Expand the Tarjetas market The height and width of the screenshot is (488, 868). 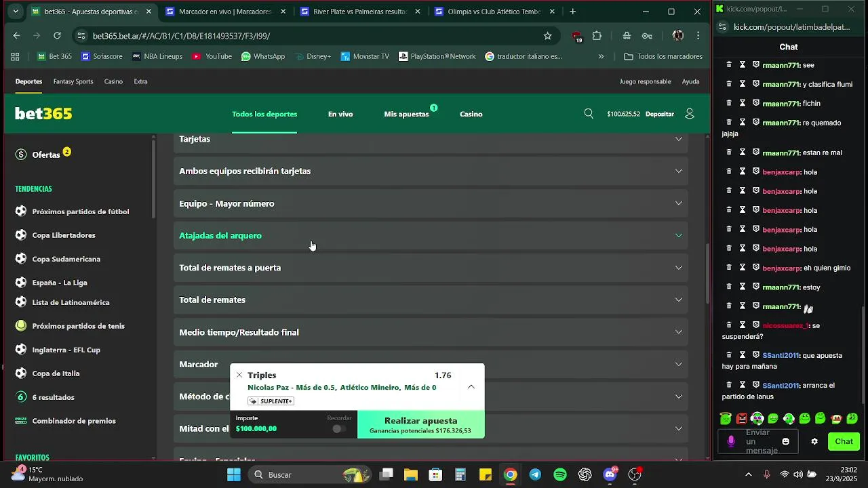click(431, 139)
